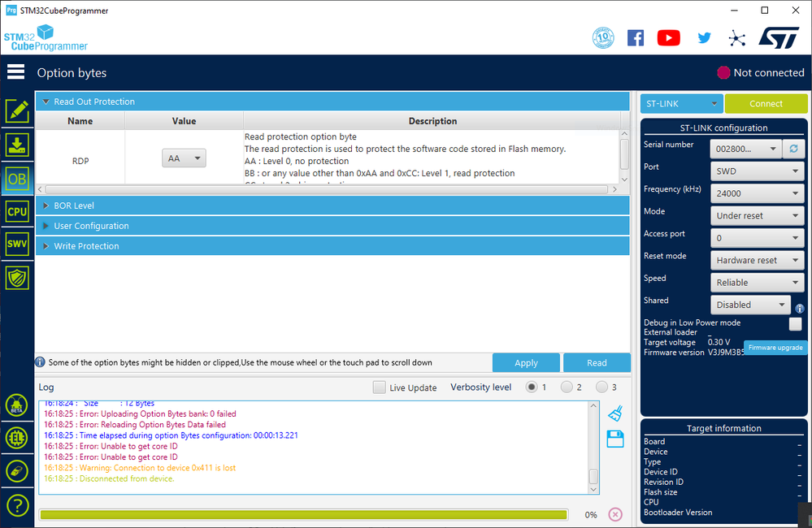Screen dimensions: 812x528
Task: Expand the User Configuration section
Action: [332, 226]
